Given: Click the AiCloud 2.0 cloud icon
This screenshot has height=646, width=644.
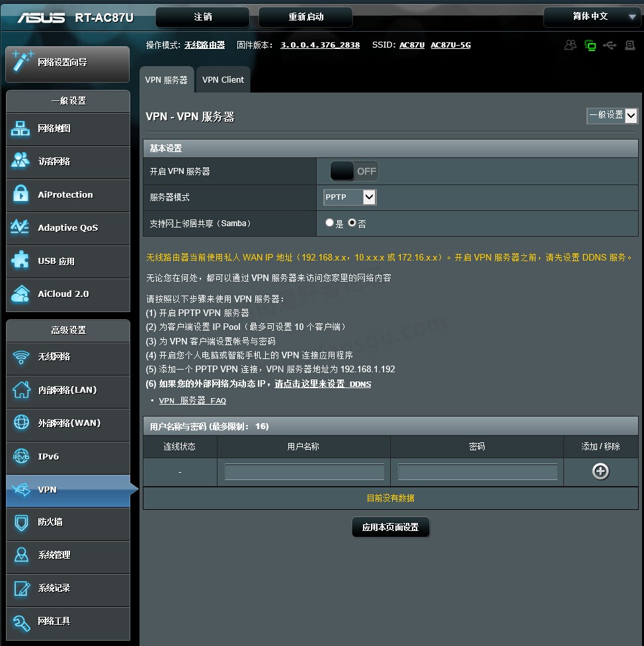Looking at the screenshot, I should pyautogui.click(x=20, y=294).
